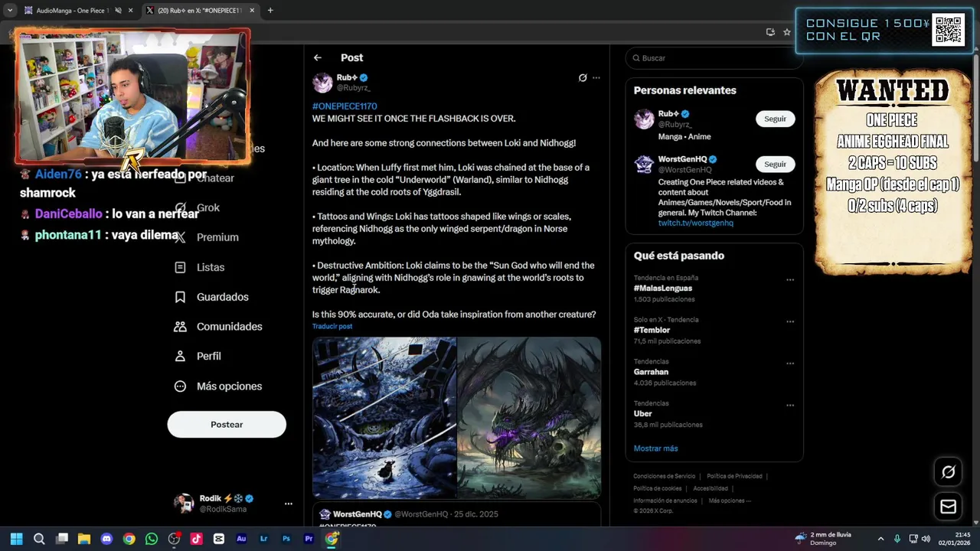Mute the AudioManga tab speaker icon
This screenshot has width=980, height=551.
tap(118, 11)
